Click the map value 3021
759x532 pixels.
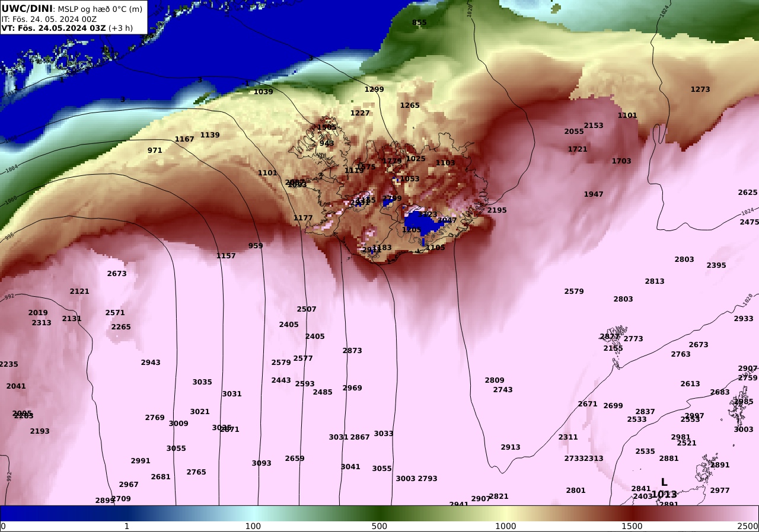coord(200,412)
